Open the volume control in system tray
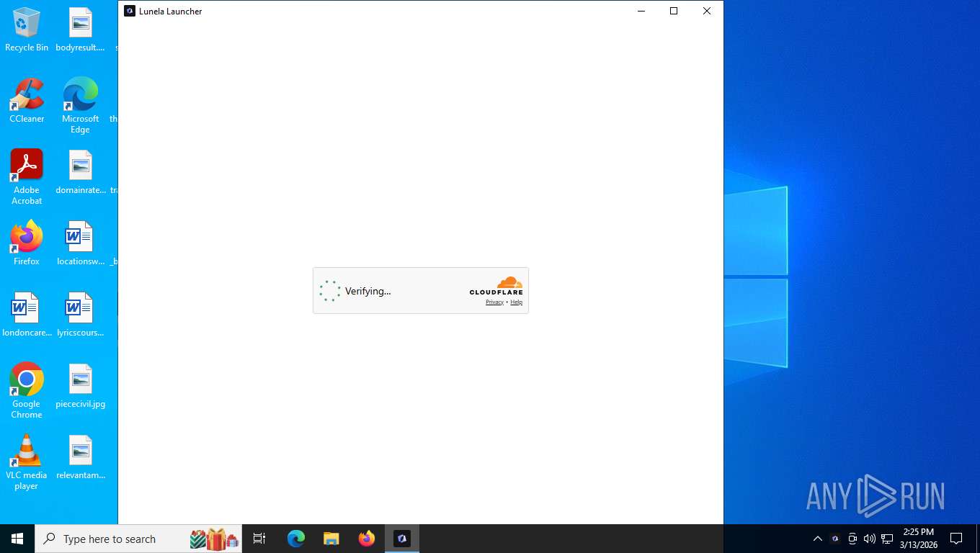Image resolution: width=980 pixels, height=553 pixels. [870, 539]
